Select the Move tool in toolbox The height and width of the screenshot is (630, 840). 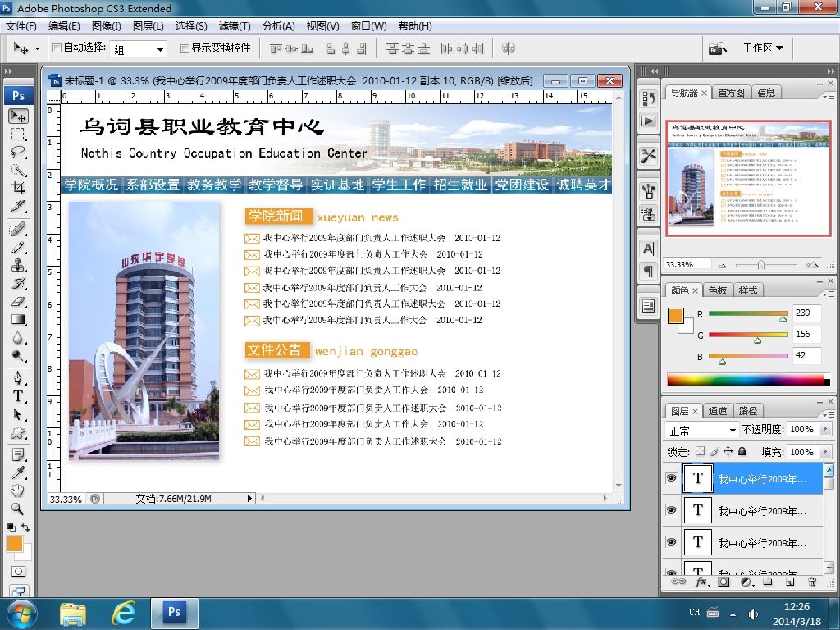[x=18, y=116]
